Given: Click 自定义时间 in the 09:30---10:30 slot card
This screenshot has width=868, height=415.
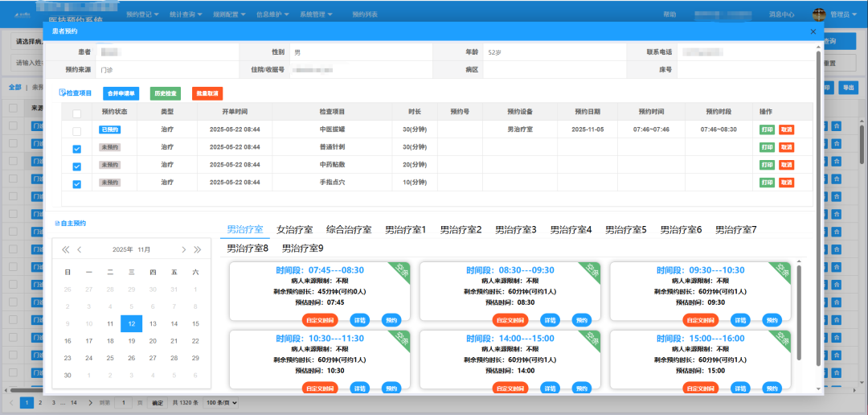Looking at the screenshot, I should pos(700,320).
